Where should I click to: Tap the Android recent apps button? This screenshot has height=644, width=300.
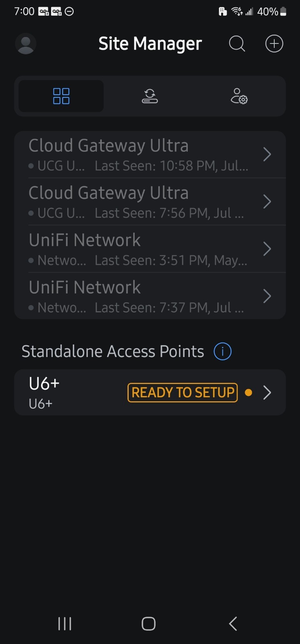coord(65,623)
